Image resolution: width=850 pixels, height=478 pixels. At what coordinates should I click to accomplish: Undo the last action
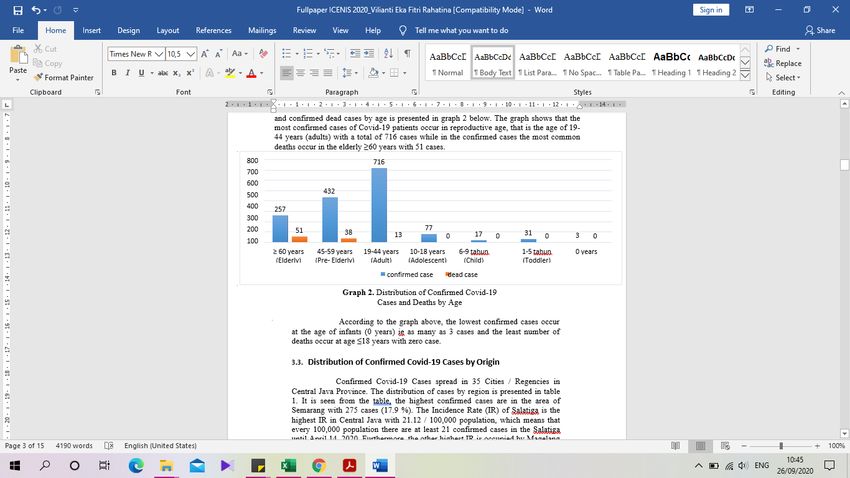(x=36, y=10)
